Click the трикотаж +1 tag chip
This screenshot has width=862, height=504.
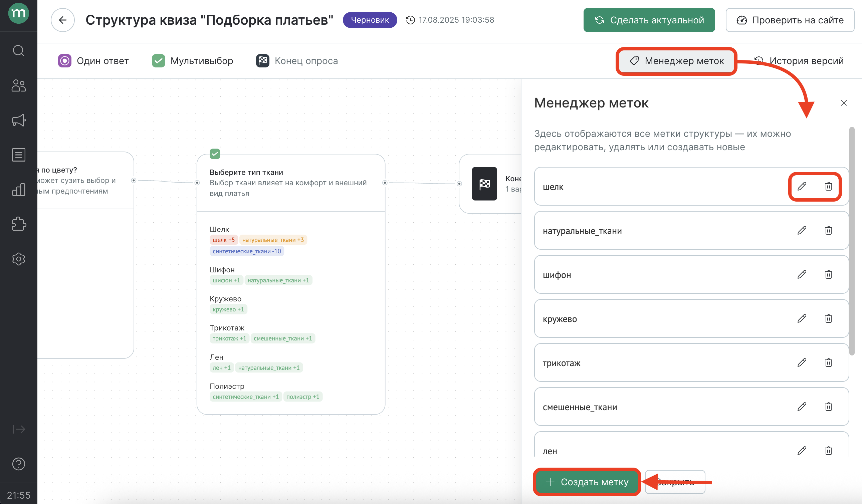tap(230, 338)
